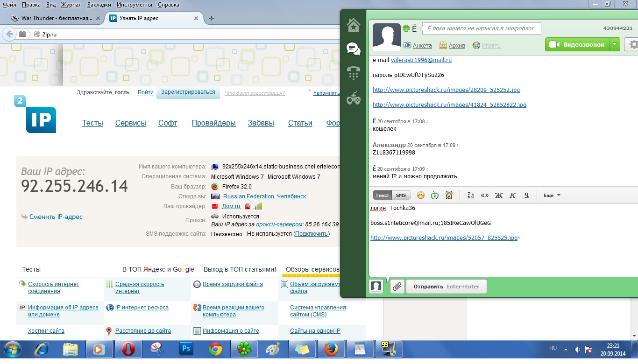Screen dimensions: 638x364
Task: Open the Провайдеры navigation link
Action: coord(213,123)
